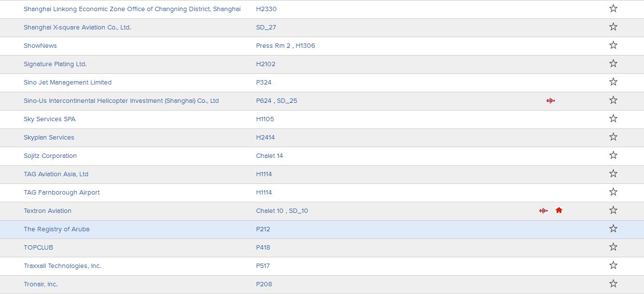This screenshot has height=294, width=644.
Task: Star Sojitz Corporation exhibitor
Action: (613, 155)
